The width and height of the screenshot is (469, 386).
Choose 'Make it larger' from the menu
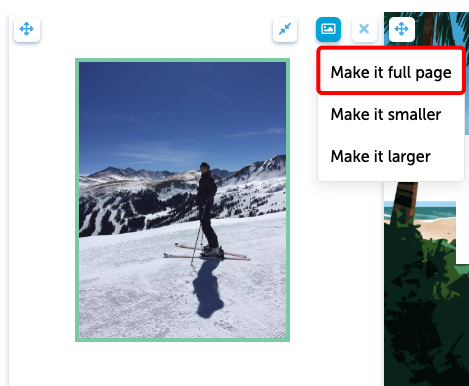coord(381,156)
